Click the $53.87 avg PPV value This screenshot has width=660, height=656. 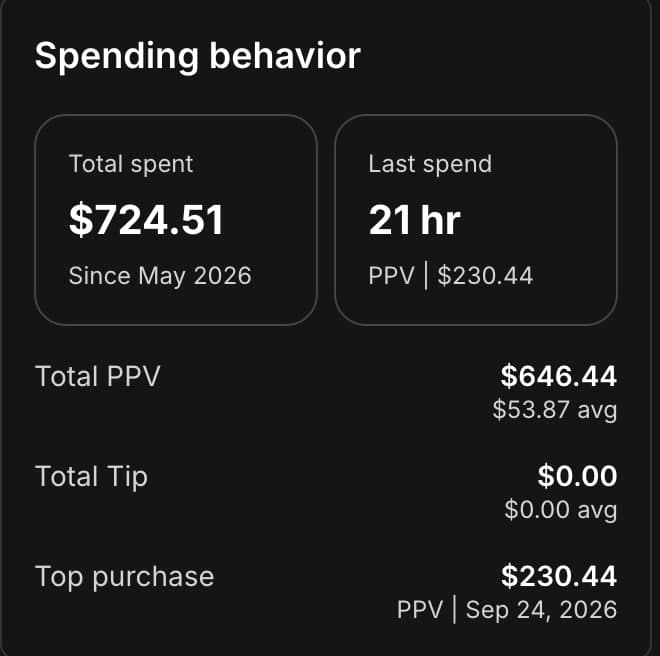[x=555, y=409]
